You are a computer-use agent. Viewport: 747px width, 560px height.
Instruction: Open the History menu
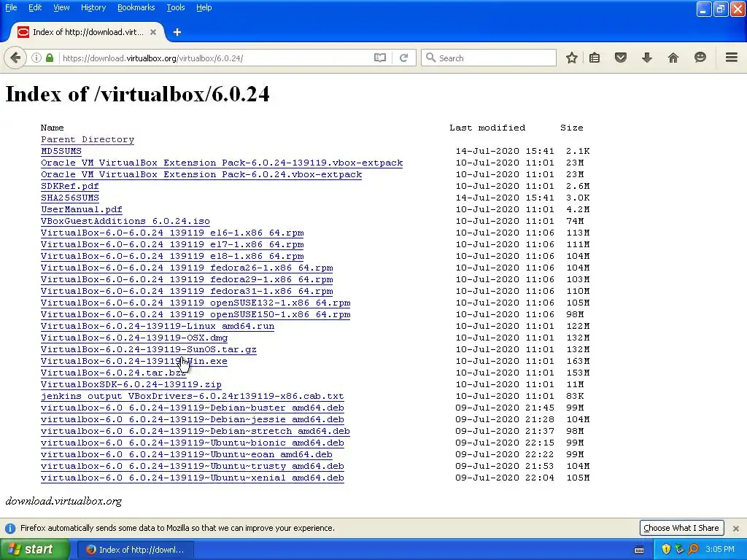(93, 7)
